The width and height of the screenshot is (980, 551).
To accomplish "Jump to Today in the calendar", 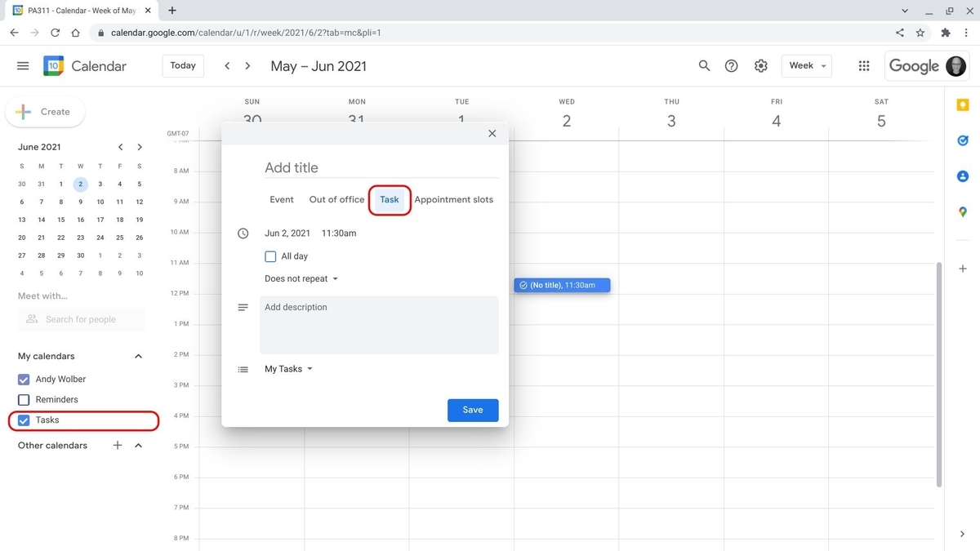I will [x=182, y=65].
